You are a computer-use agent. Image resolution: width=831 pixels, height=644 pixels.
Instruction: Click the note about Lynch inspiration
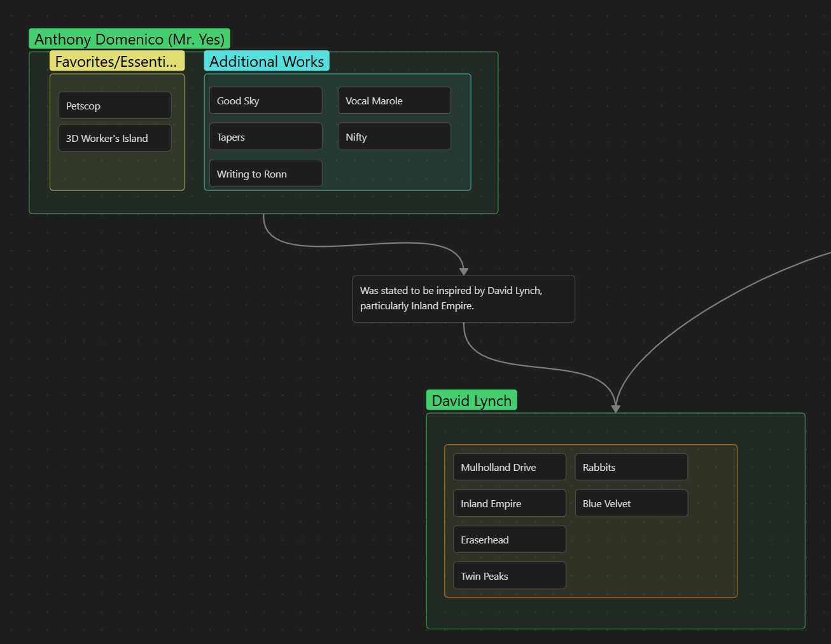point(463,298)
